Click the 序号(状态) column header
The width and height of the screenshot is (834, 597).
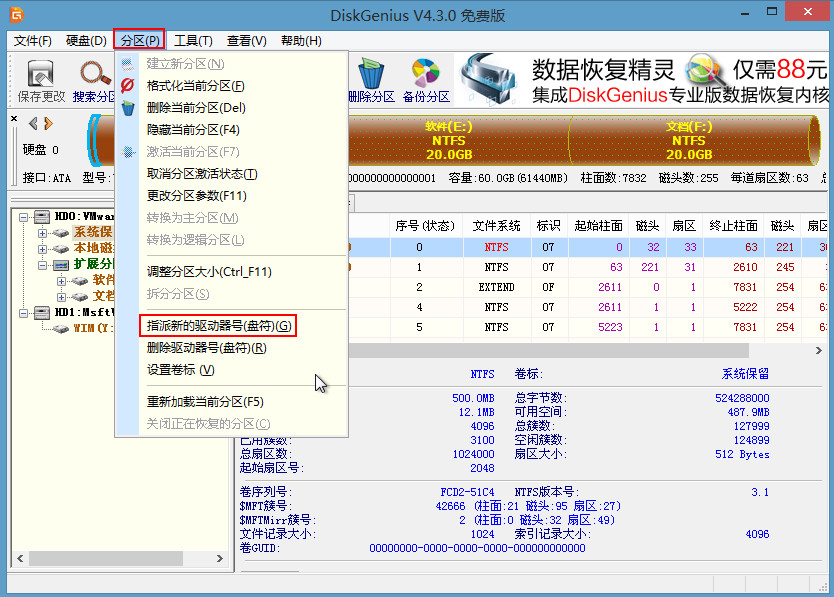(426, 226)
